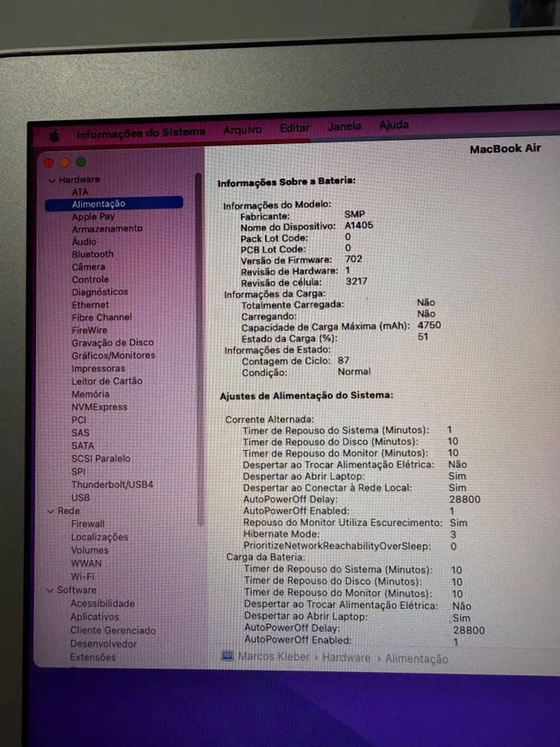Viewport: 560px width, 747px height.
Task: Select Impressoras in the sidebar
Action: tap(98, 369)
